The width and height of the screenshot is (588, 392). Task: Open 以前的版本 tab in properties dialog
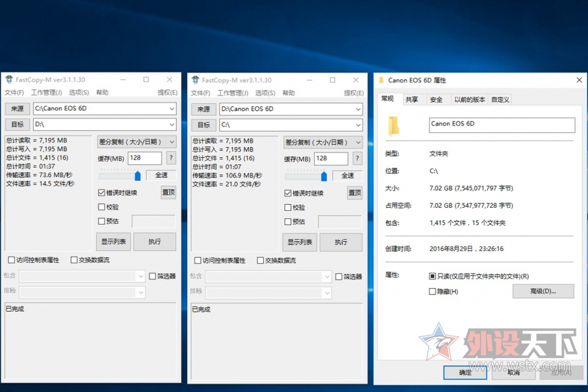tap(470, 99)
